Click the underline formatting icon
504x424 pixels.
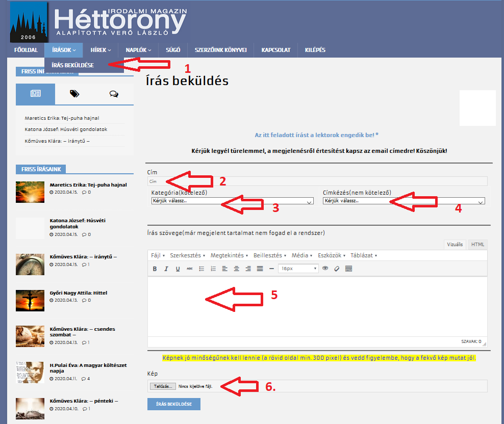pos(178,269)
